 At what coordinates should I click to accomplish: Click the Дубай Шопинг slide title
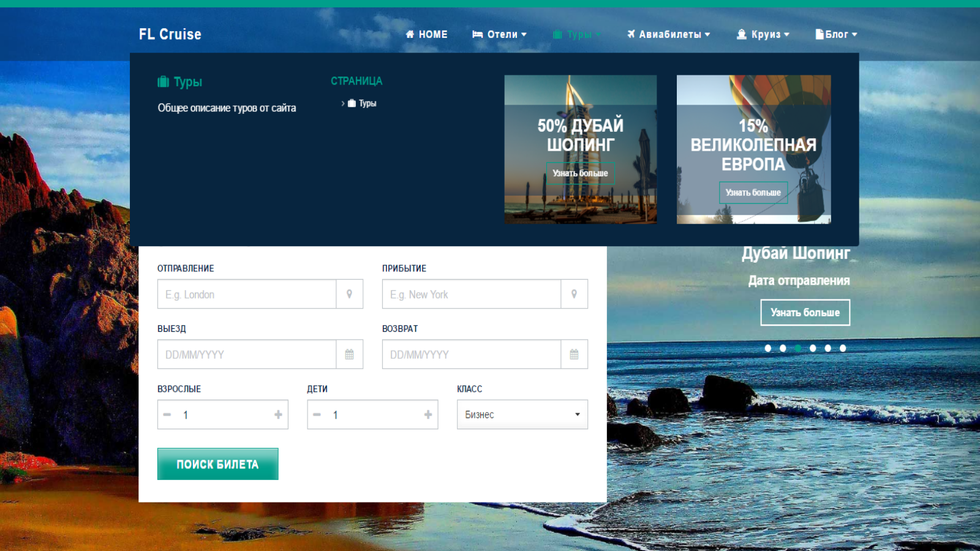[796, 253]
